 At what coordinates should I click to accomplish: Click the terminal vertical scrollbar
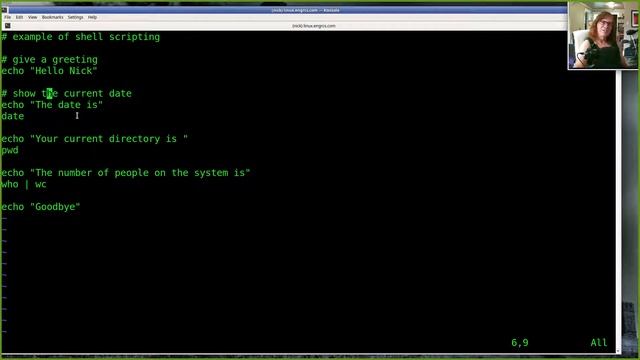(x=618, y=211)
